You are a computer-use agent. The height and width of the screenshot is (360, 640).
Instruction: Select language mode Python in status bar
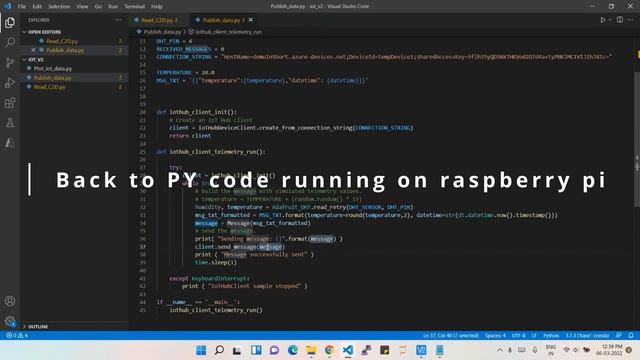[x=551, y=336]
